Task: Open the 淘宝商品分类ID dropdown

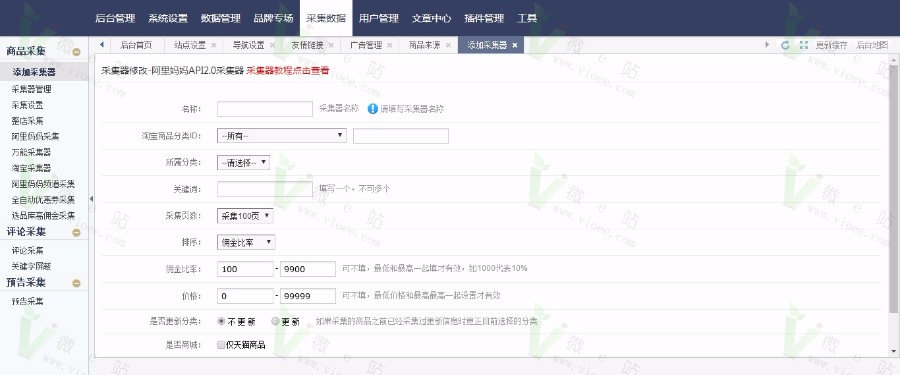Action: coord(282,136)
